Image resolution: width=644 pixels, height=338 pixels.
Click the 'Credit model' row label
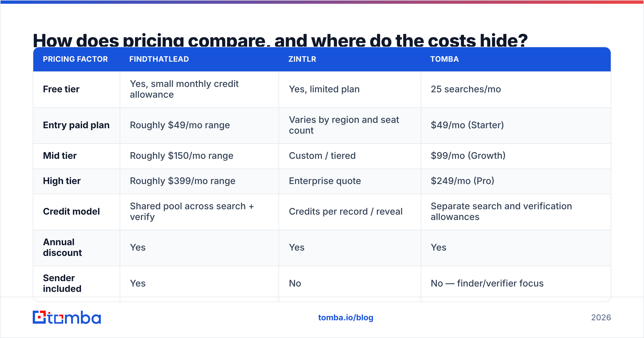[x=71, y=211]
